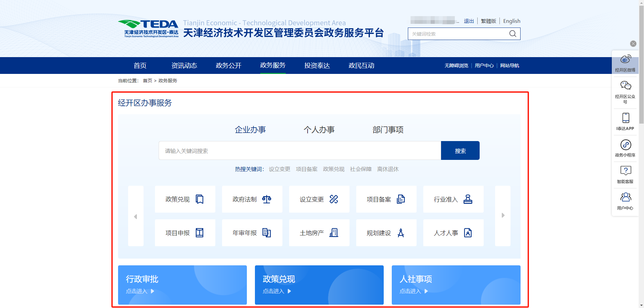Image resolution: width=644 pixels, height=308 pixels.
Task: Switch to the 部门事项 tab
Action: click(388, 130)
